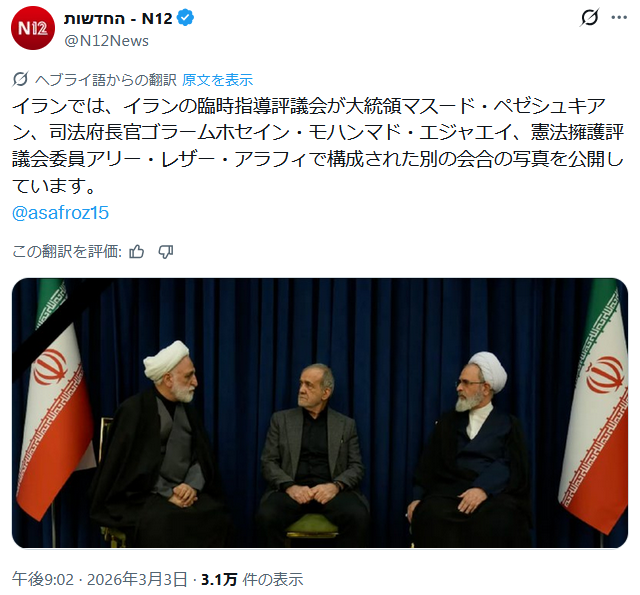Rate translation with thumbs down
The image size is (640, 595).
point(166,252)
